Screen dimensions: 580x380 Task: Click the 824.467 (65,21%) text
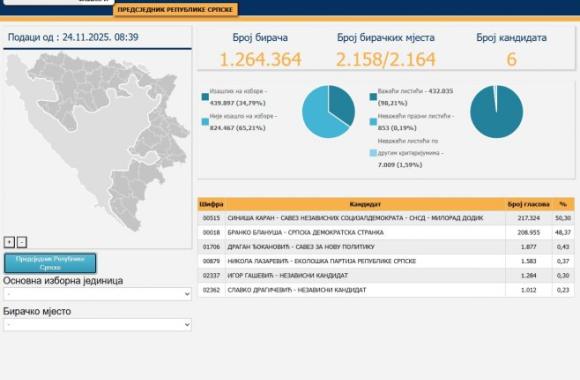[237, 128]
